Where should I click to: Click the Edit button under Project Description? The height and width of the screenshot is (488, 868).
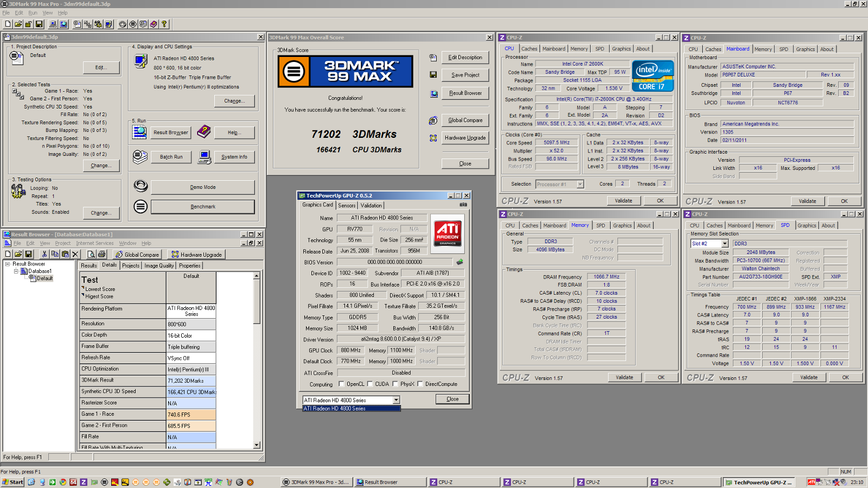[x=101, y=67]
